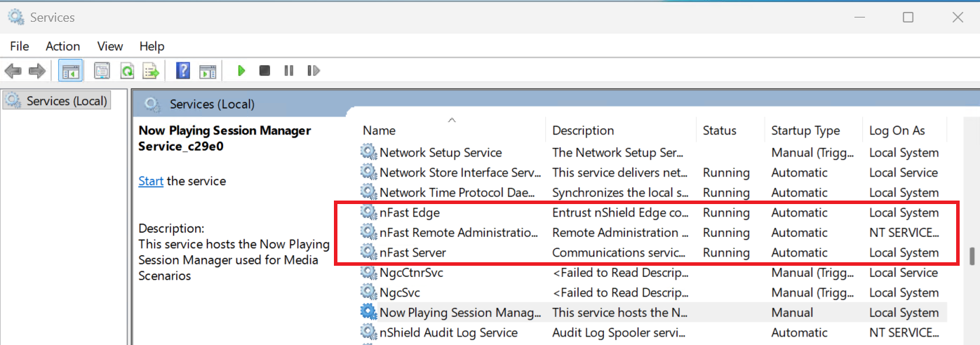Click gear icon of nFast Edge
The width and height of the screenshot is (980, 345).
(x=368, y=212)
